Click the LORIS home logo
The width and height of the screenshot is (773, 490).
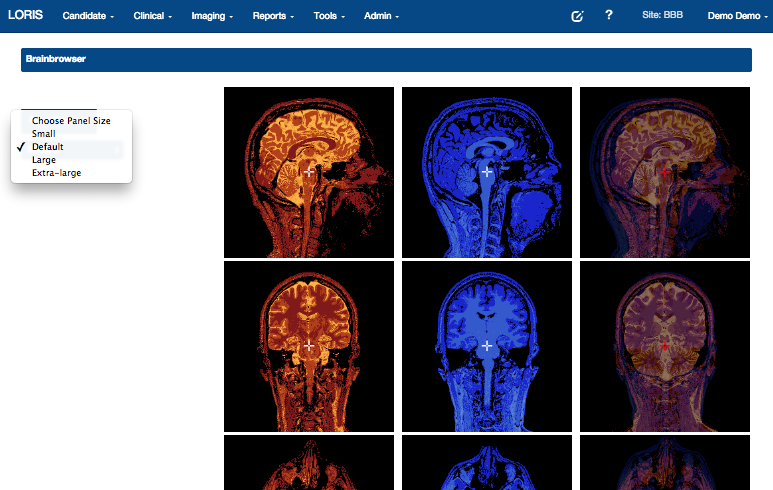click(25, 16)
